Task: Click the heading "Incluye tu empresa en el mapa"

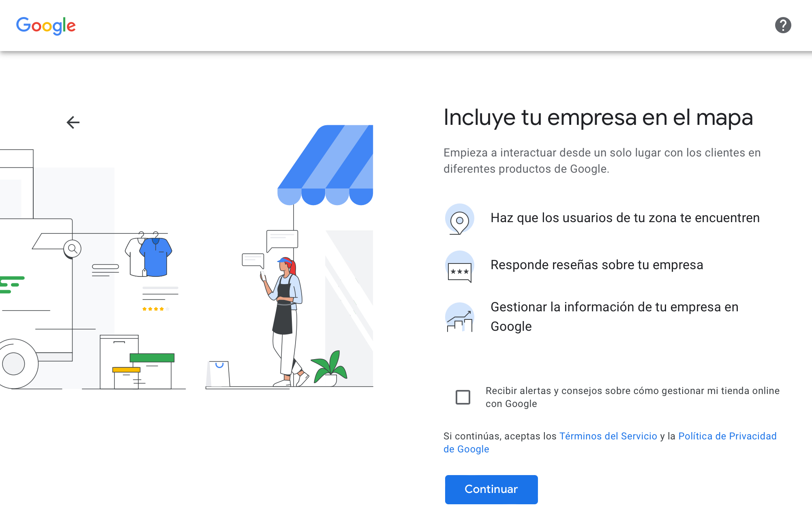Action: click(598, 118)
